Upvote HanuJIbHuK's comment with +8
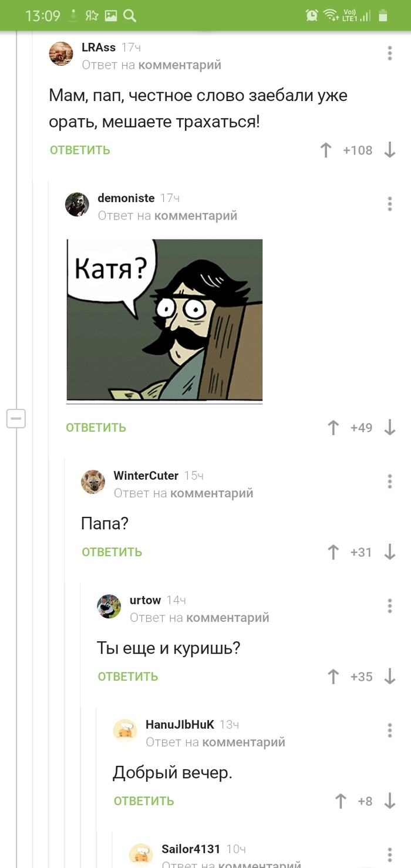Viewport: 411px width, 868px height. pyautogui.click(x=340, y=801)
